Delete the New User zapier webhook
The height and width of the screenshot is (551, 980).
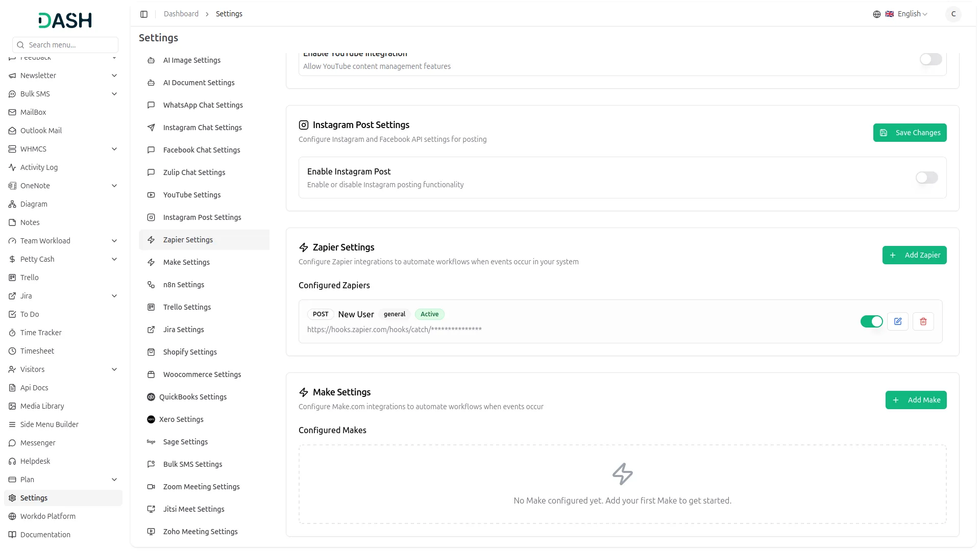(x=923, y=321)
